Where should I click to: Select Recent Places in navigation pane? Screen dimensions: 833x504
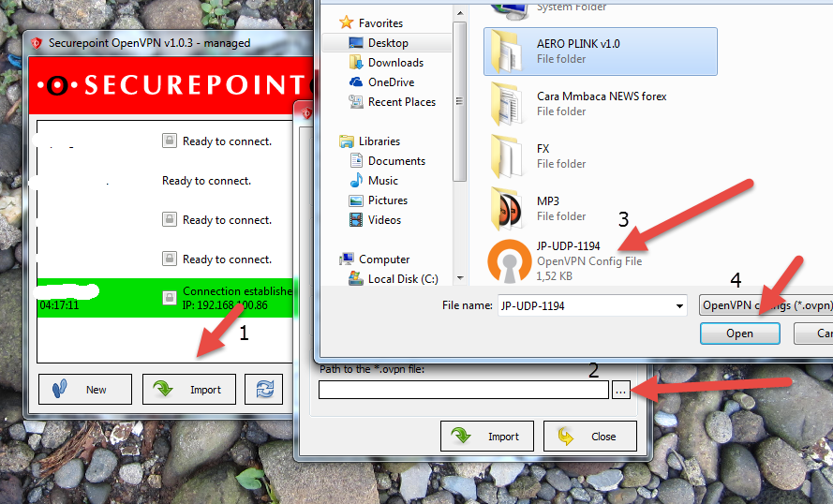coord(392,102)
